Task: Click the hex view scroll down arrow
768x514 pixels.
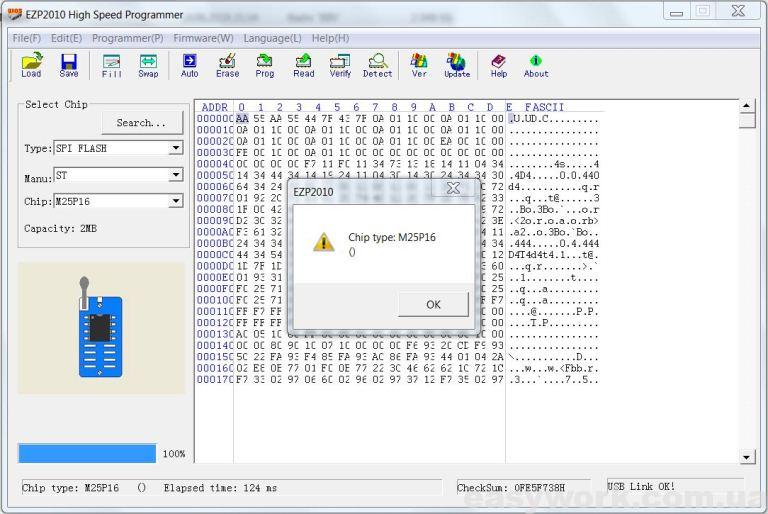Action: (x=746, y=457)
